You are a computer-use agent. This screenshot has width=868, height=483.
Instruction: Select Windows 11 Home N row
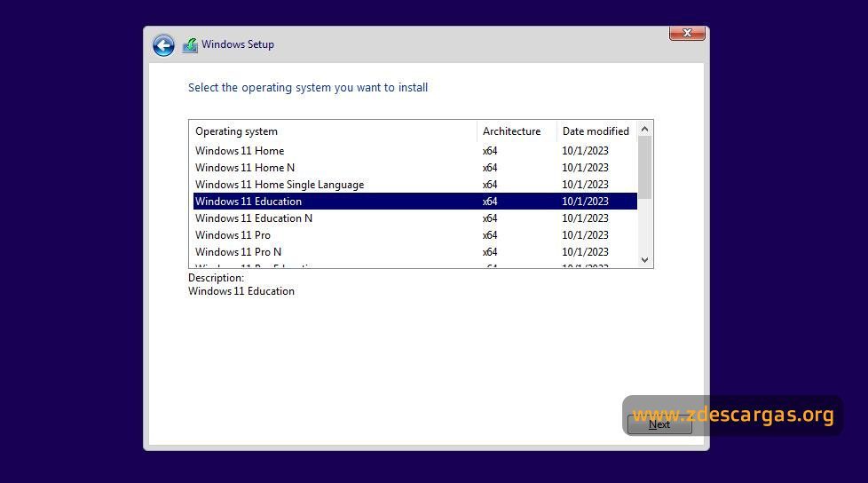click(x=415, y=167)
